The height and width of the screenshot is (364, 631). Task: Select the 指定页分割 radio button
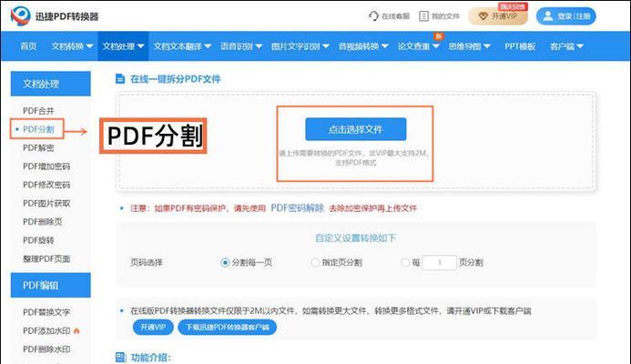point(315,263)
